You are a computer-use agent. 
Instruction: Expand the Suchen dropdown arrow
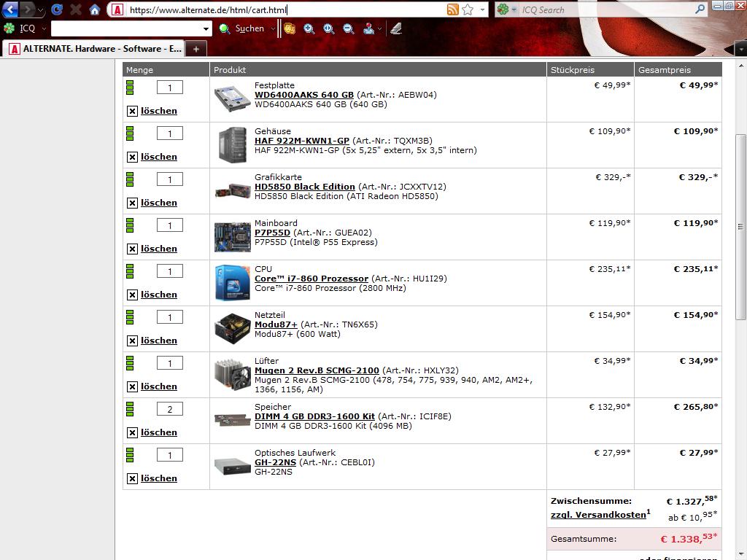pos(273,29)
